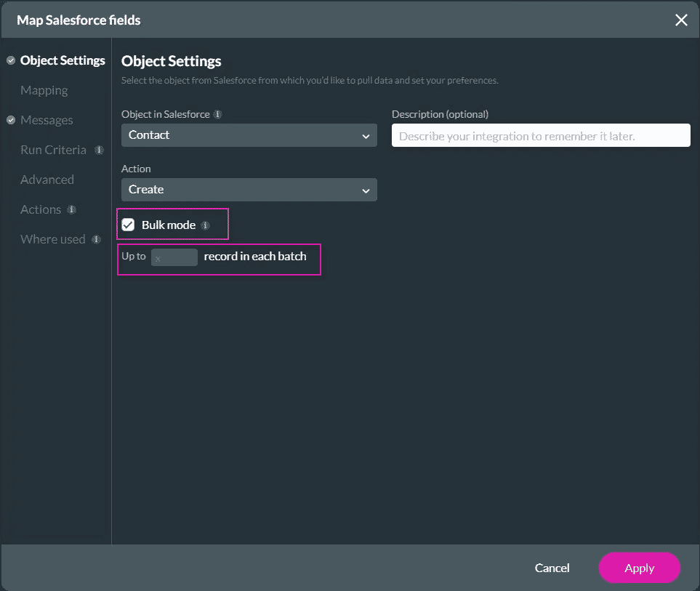Go to the Run Criteria section
This screenshot has height=591, width=700.
click(53, 150)
